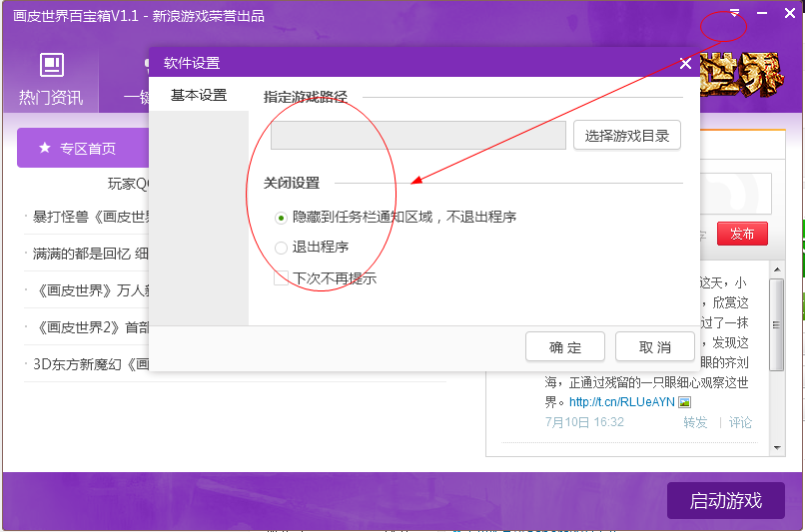Open news item 暴打怪兽《画皮世界
The height and width of the screenshot is (532, 805).
91,217
